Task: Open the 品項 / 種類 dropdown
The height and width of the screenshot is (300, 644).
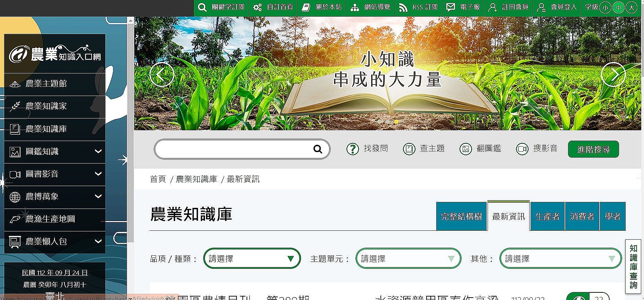Action: pos(252,258)
